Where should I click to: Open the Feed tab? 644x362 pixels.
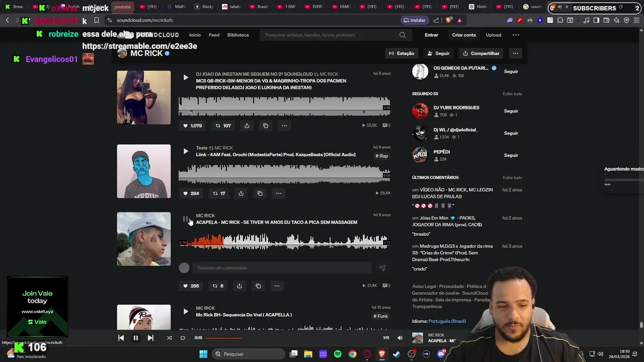[x=214, y=35]
